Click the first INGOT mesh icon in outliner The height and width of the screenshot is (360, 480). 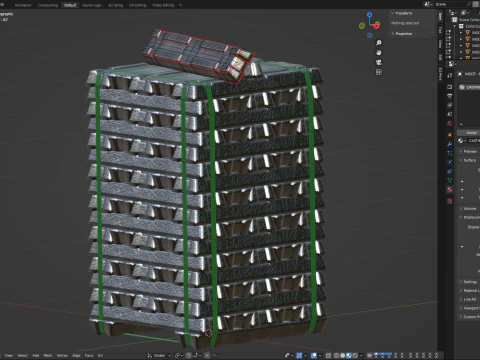click(468, 32)
